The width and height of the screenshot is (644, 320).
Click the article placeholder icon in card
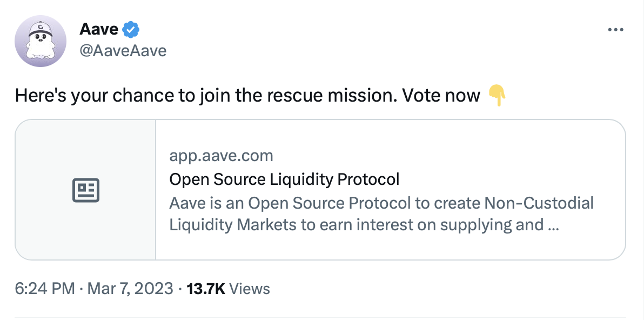click(x=86, y=190)
